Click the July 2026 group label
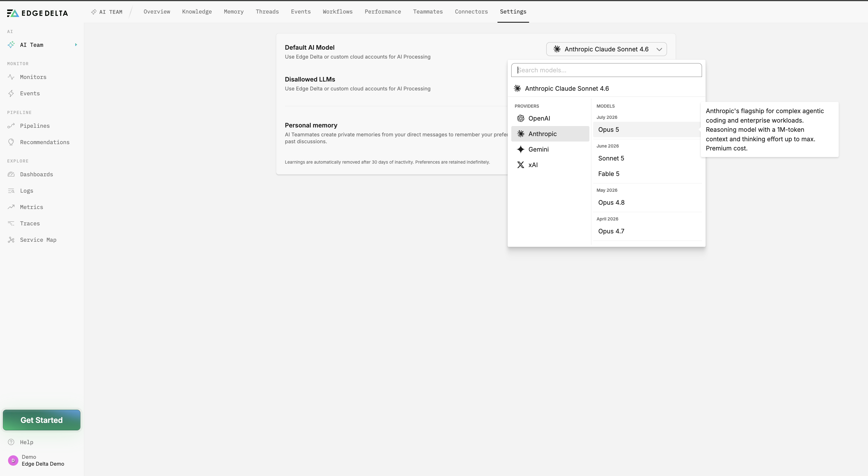The height and width of the screenshot is (476, 868). click(607, 117)
